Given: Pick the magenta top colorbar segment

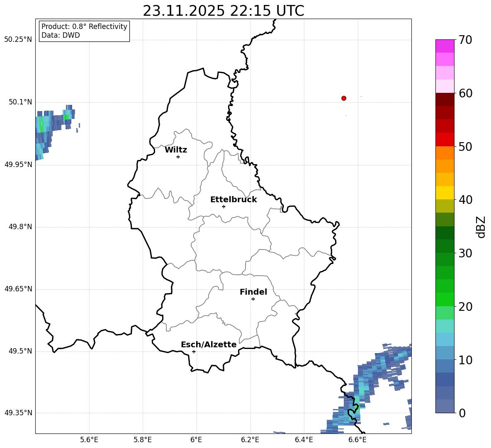Looking at the screenshot, I should click(x=445, y=46).
